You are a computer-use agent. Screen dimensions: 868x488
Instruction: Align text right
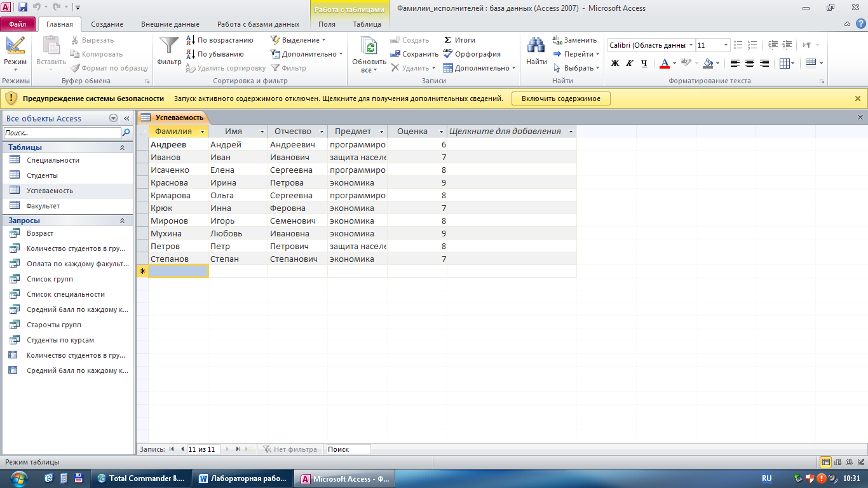click(764, 64)
